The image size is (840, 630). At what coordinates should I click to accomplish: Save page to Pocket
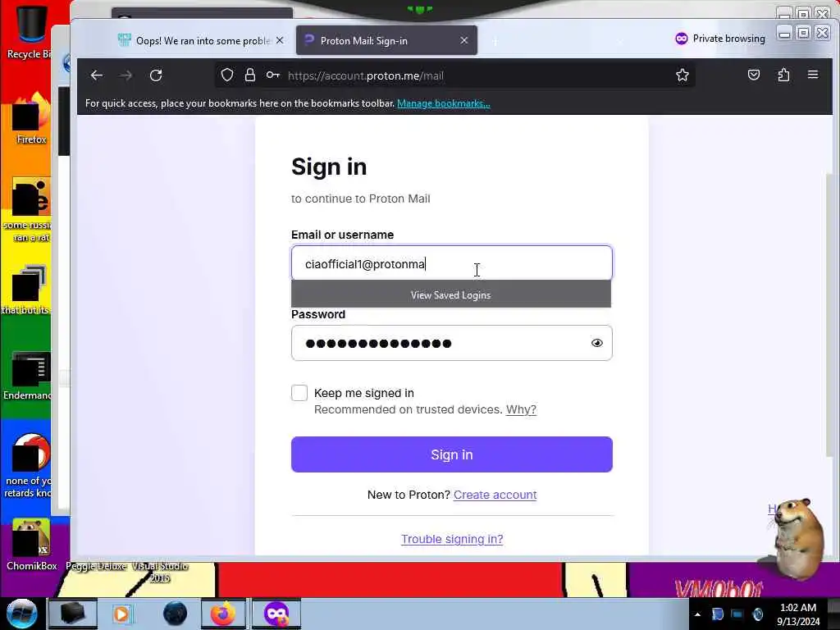(754, 75)
